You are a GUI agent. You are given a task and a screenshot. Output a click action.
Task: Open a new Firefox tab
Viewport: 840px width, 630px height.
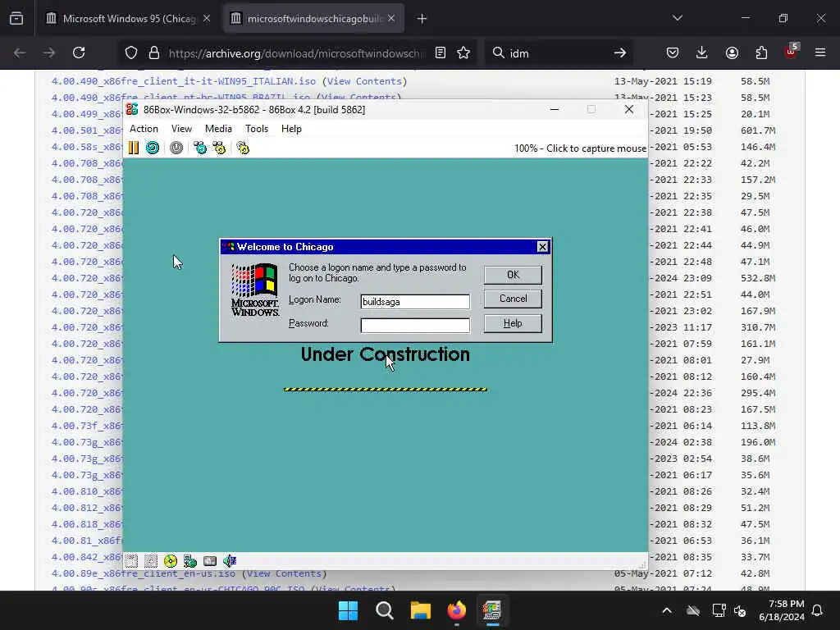(x=422, y=19)
